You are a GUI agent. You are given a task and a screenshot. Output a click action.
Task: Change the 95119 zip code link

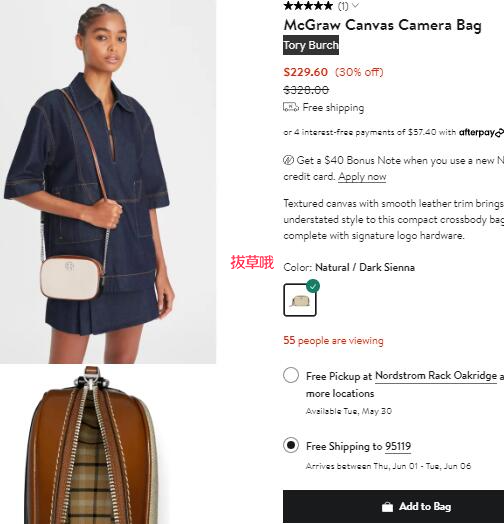[x=398, y=446]
